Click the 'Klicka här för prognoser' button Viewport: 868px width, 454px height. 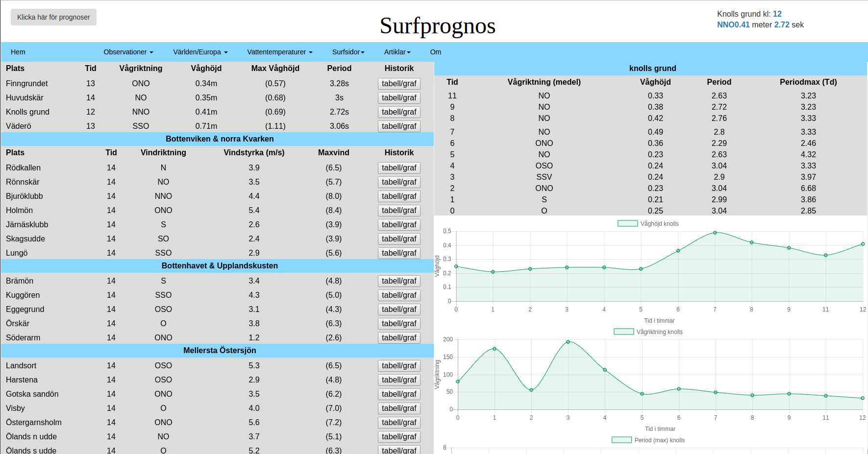point(53,17)
